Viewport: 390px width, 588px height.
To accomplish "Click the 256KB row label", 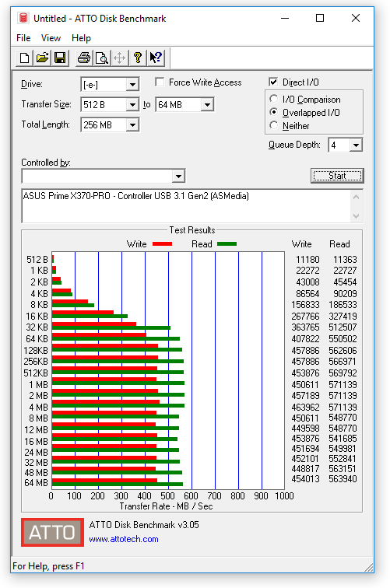I will click(x=36, y=361).
